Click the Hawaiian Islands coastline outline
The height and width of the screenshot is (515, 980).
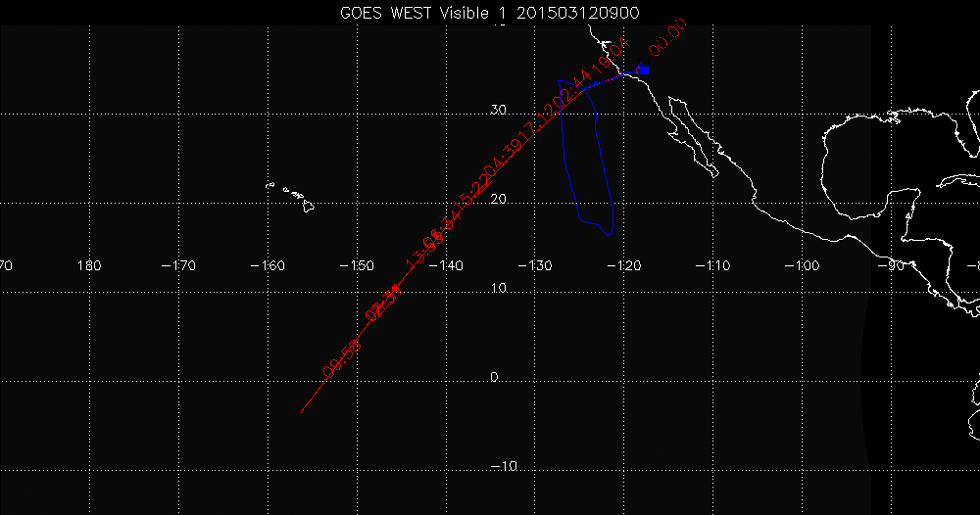pyautogui.click(x=290, y=197)
